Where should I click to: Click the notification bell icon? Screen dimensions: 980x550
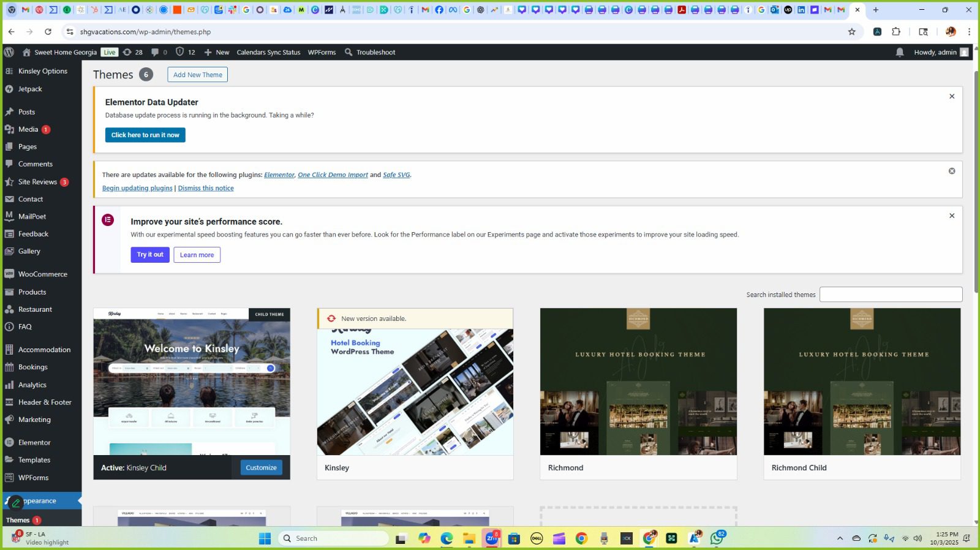coord(899,52)
